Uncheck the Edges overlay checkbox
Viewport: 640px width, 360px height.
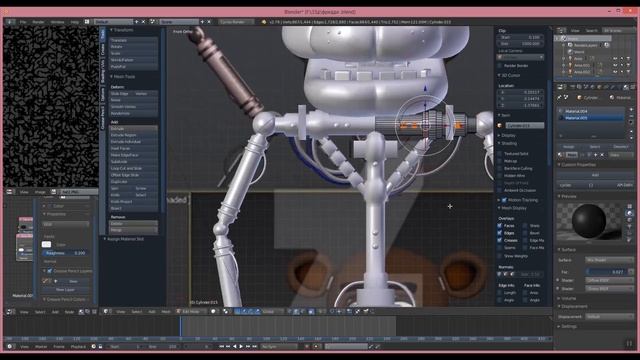pos(500,233)
